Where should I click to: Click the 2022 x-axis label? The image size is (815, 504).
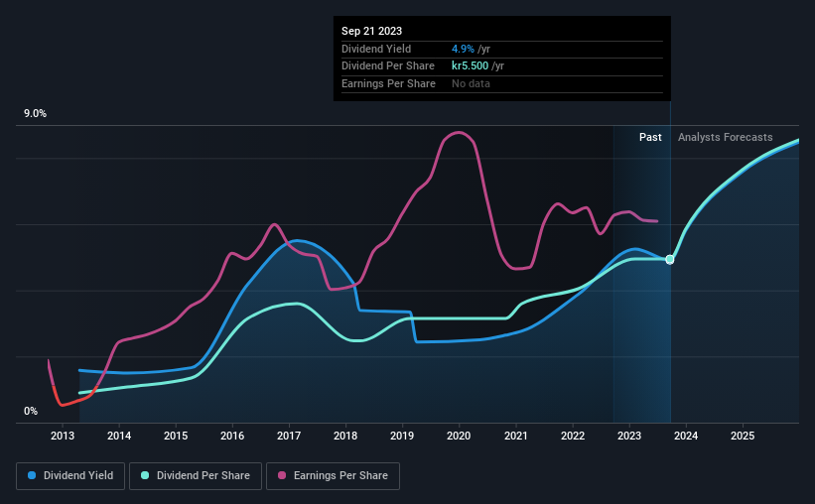(573, 436)
